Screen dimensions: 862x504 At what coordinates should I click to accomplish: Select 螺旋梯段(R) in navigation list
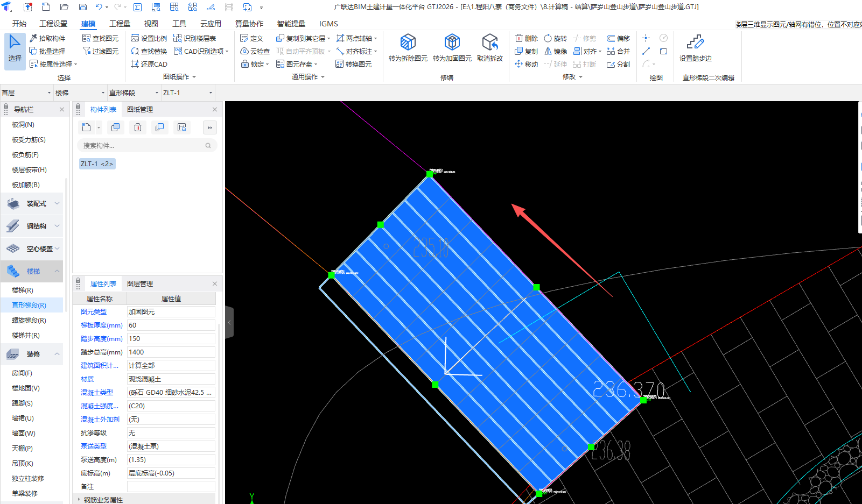(x=29, y=320)
